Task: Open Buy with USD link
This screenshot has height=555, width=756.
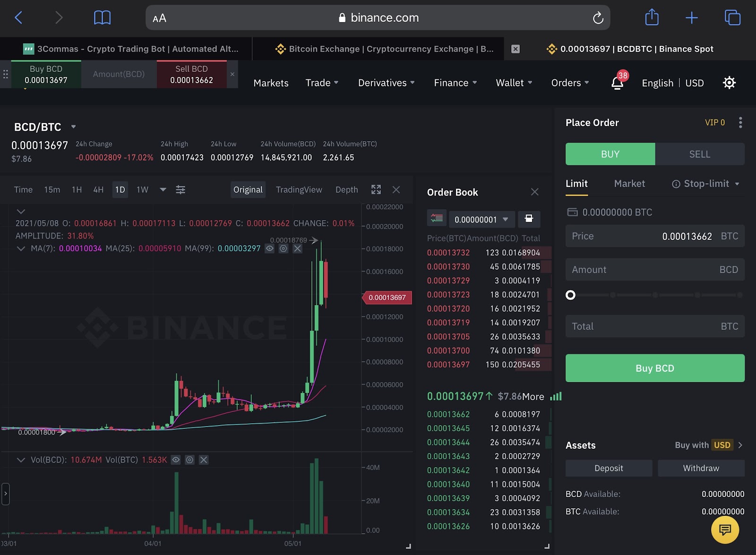Action: (709, 445)
